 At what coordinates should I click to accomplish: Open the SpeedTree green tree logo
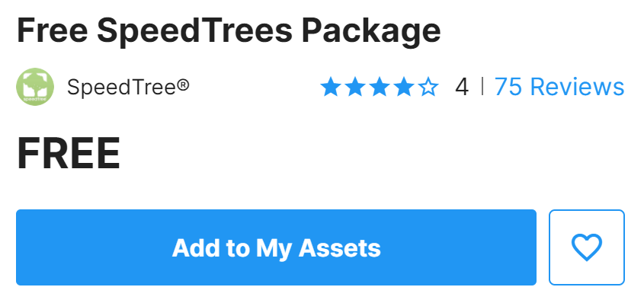(35, 87)
